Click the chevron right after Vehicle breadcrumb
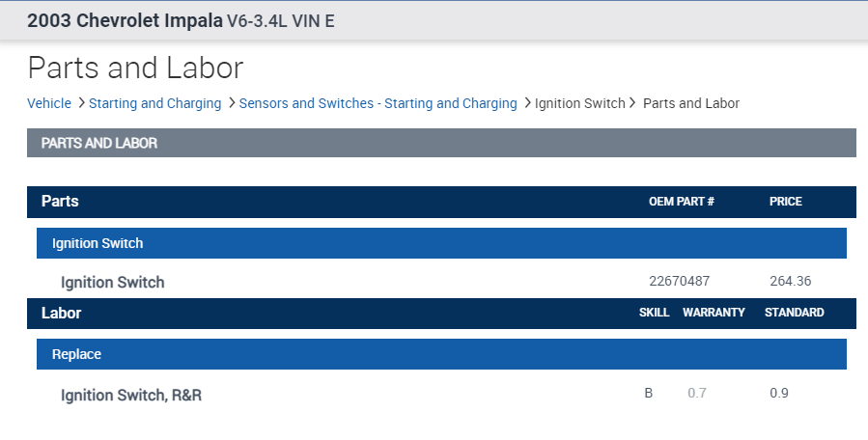Image resolution: width=868 pixels, height=440 pixels. 81,103
